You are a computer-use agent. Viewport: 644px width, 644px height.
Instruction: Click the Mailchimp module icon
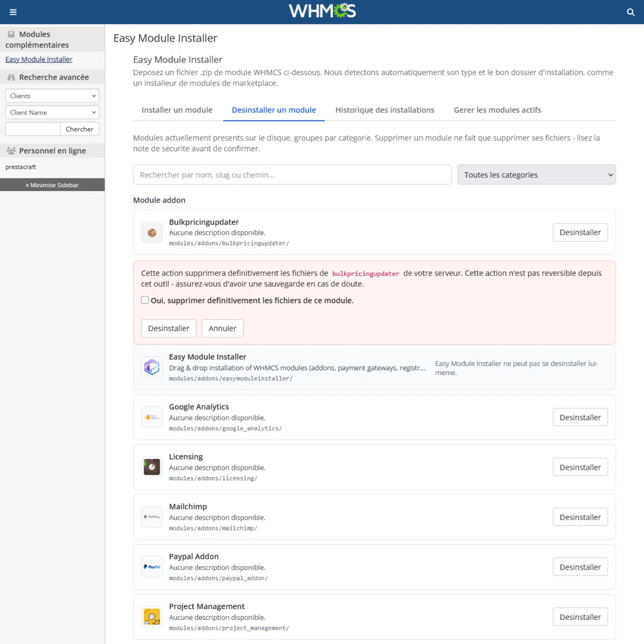point(152,517)
